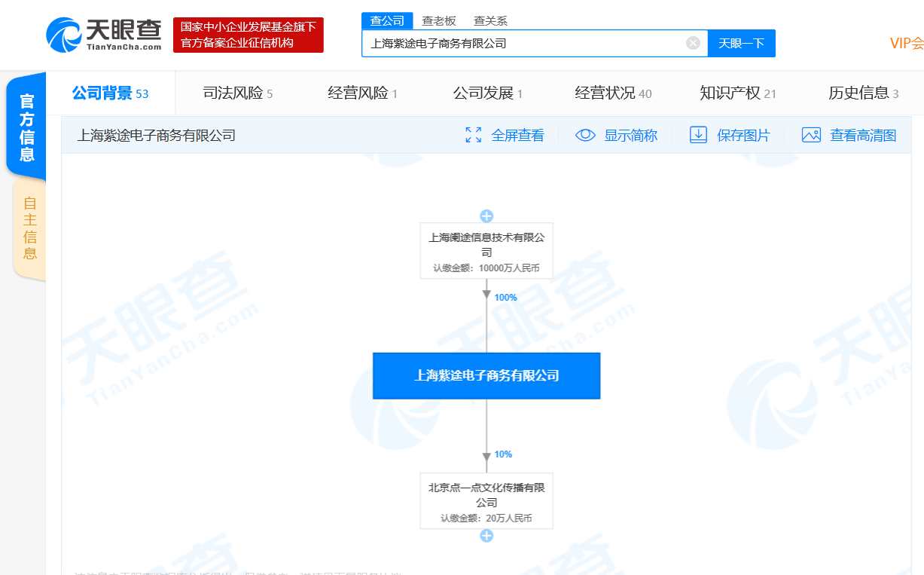
Task: Clear the search box with X icon
Action: click(693, 43)
